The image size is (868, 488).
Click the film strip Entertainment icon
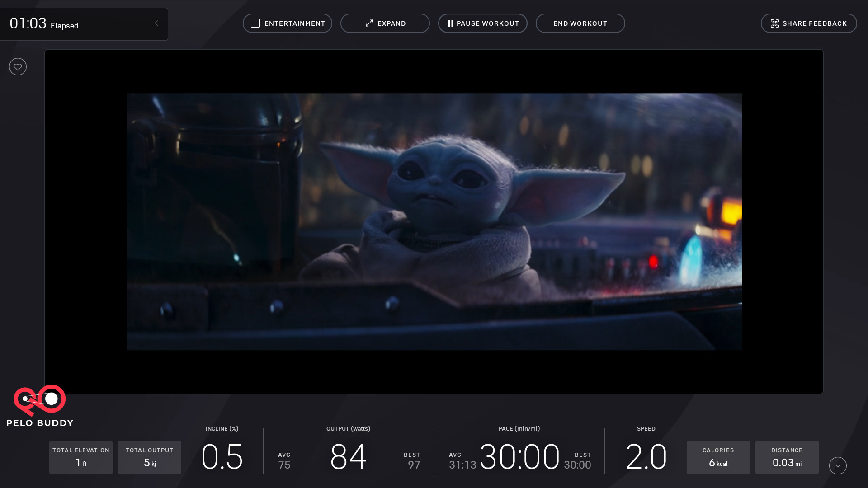255,23
